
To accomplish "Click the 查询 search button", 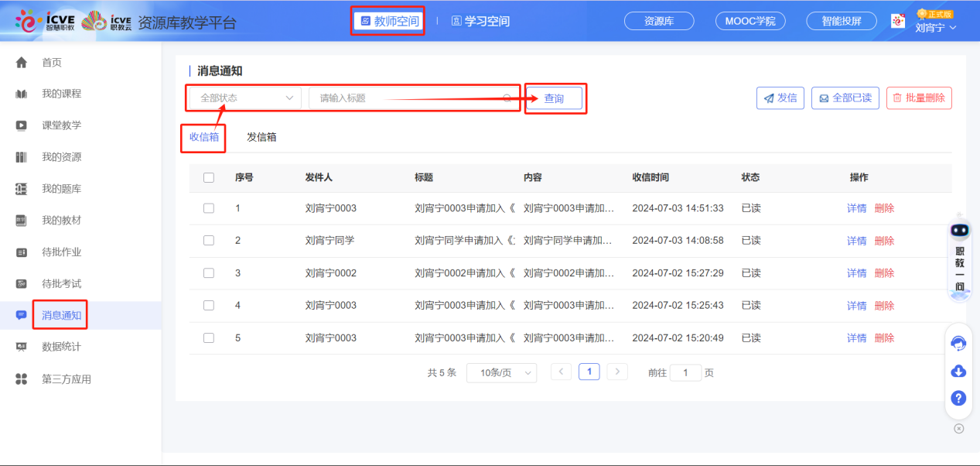I will [555, 98].
